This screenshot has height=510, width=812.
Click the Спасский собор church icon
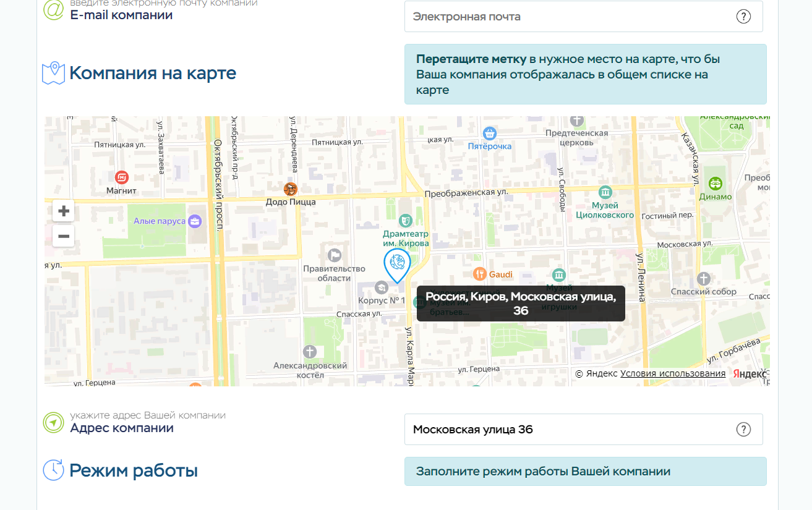[704, 278]
